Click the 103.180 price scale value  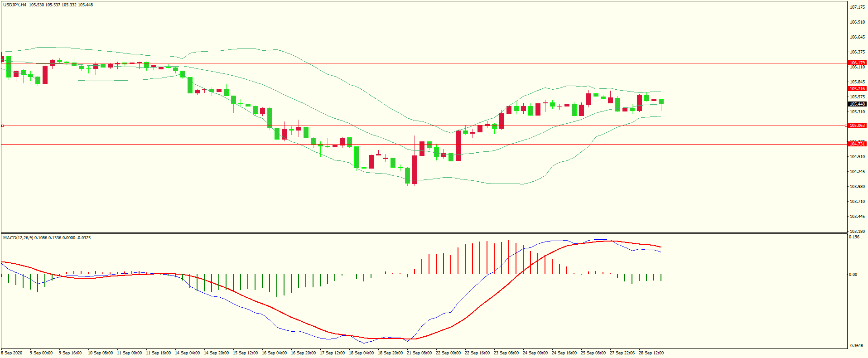[x=857, y=232]
